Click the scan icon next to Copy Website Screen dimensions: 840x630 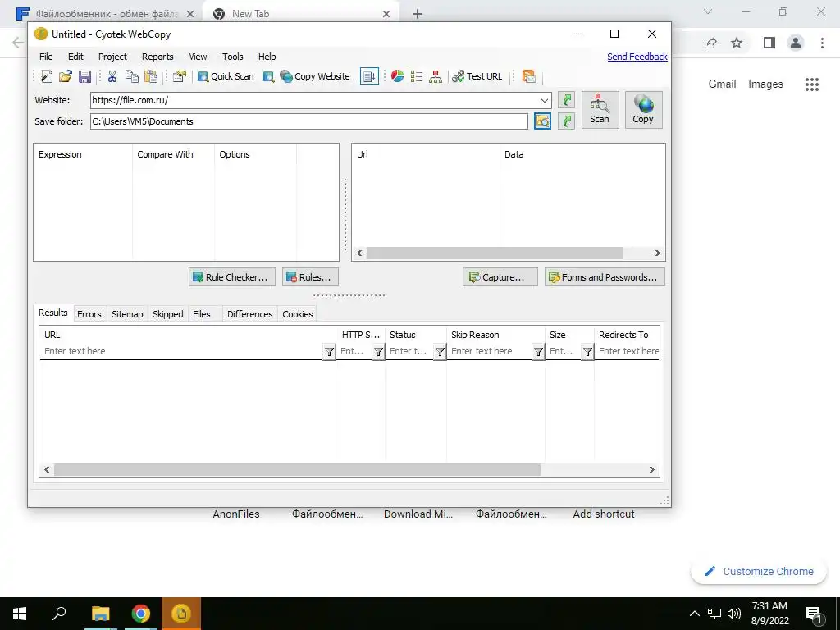(x=268, y=76)
